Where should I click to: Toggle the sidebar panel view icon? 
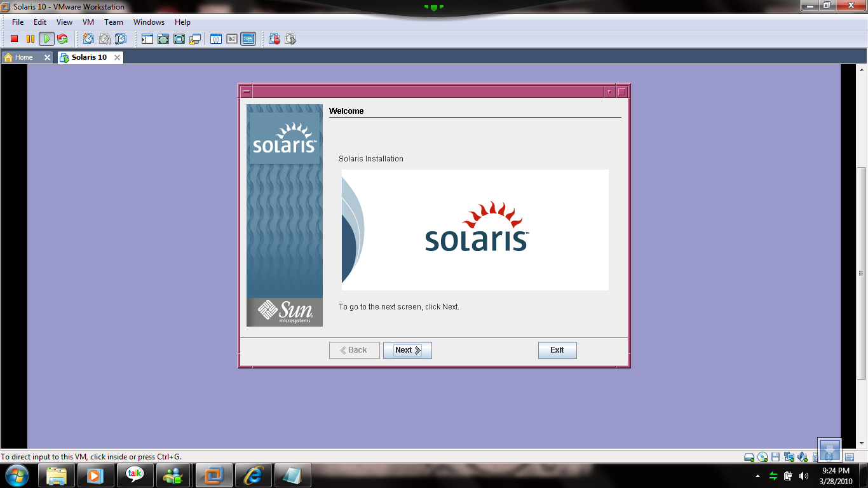(x=147, y=39)
